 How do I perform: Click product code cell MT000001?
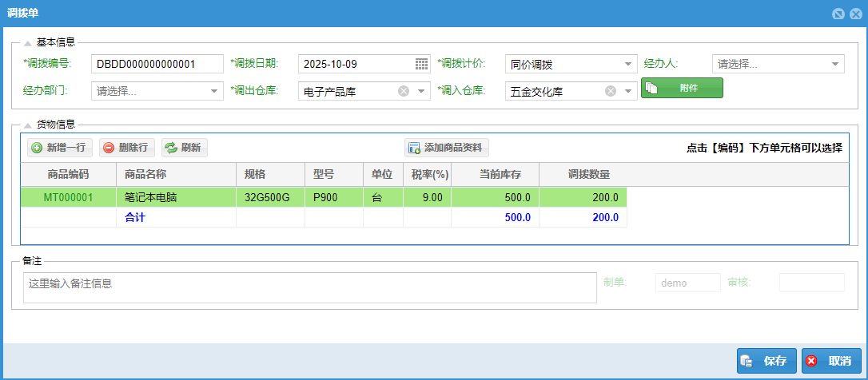[68, 197]
